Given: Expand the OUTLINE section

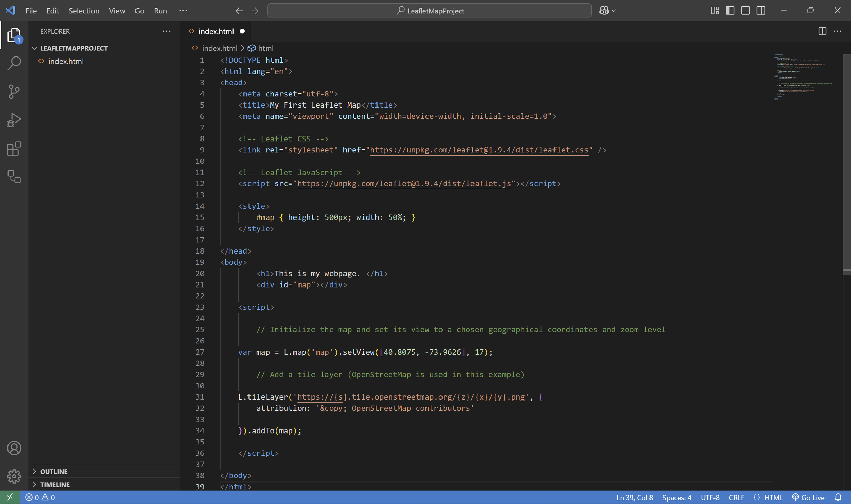Looking at the screenshot, I should click(54, 471).
